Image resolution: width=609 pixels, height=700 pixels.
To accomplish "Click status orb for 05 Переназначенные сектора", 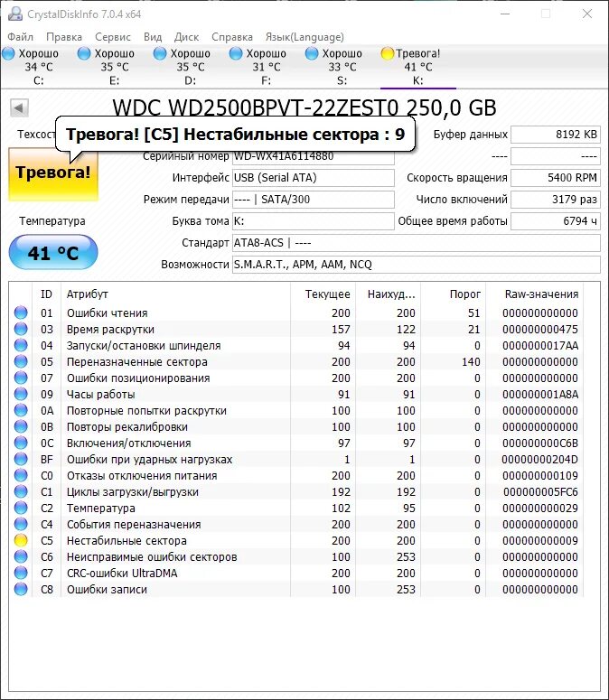I will point(21,361).
